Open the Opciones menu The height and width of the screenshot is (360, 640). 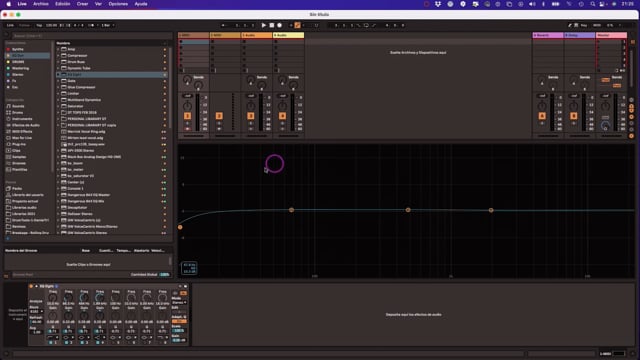pyautogui.click(x=118, y=4)
